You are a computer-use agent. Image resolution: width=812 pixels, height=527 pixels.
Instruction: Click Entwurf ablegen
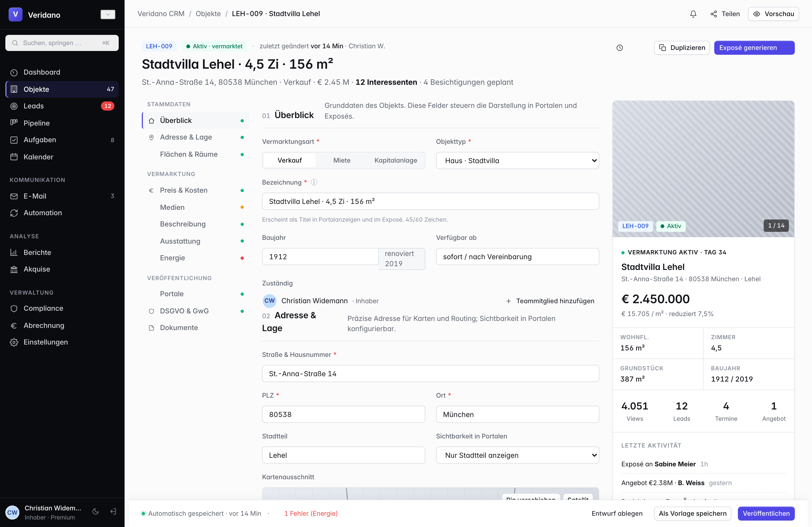[617, 513]
